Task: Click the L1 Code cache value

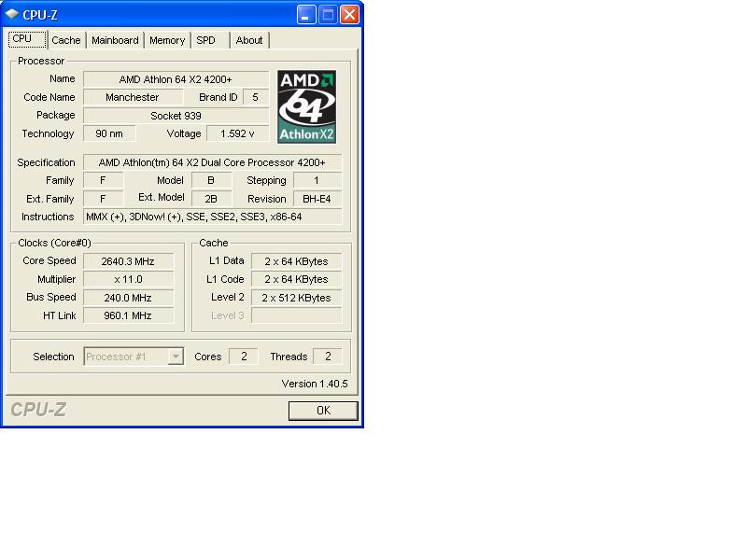Action: tap(296, 279)
